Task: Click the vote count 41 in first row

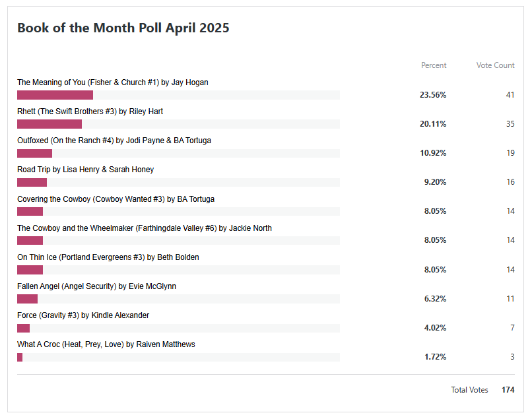Action: [x=510, y=95]
